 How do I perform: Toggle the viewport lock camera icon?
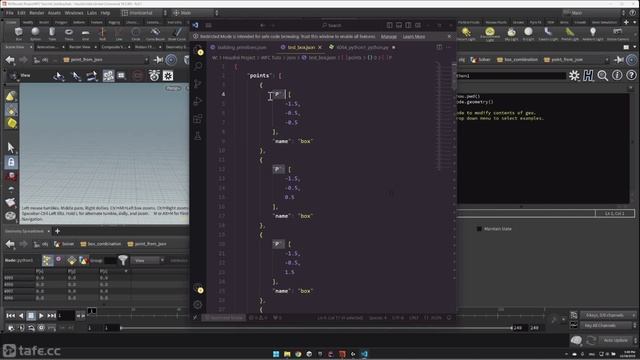tap(11, 162)
